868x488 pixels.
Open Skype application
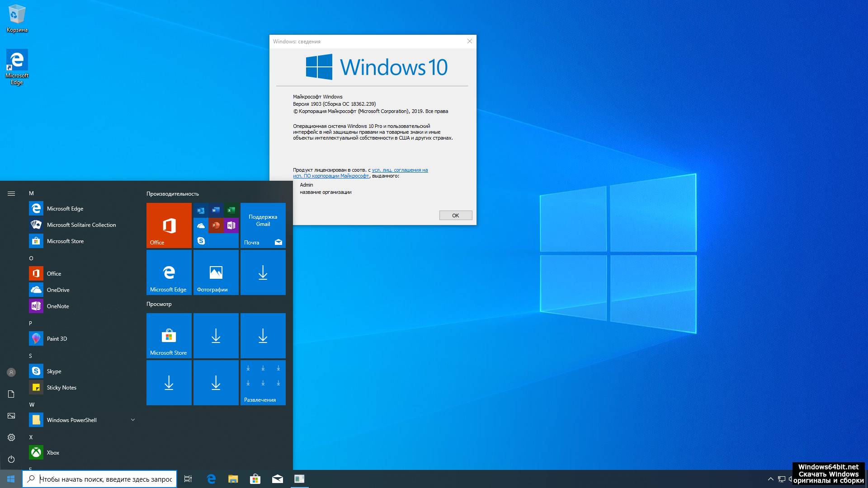coord(54,371)
